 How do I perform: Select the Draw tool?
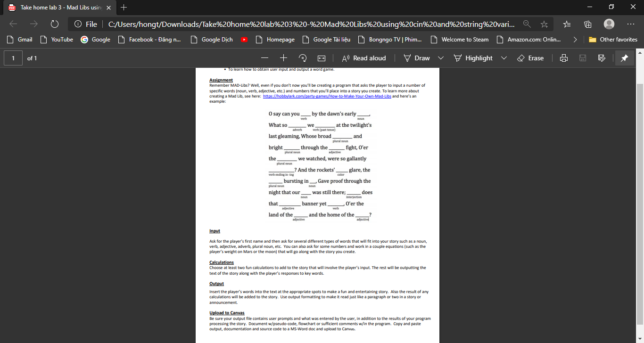417,58
